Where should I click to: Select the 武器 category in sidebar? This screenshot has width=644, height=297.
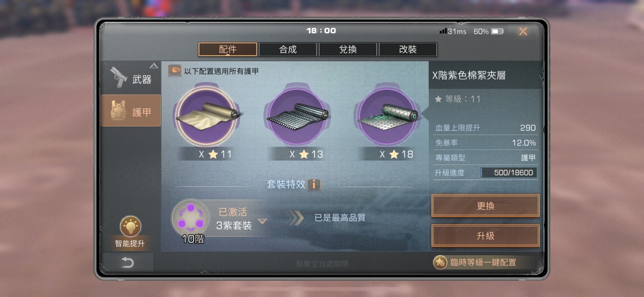(130, 78)
